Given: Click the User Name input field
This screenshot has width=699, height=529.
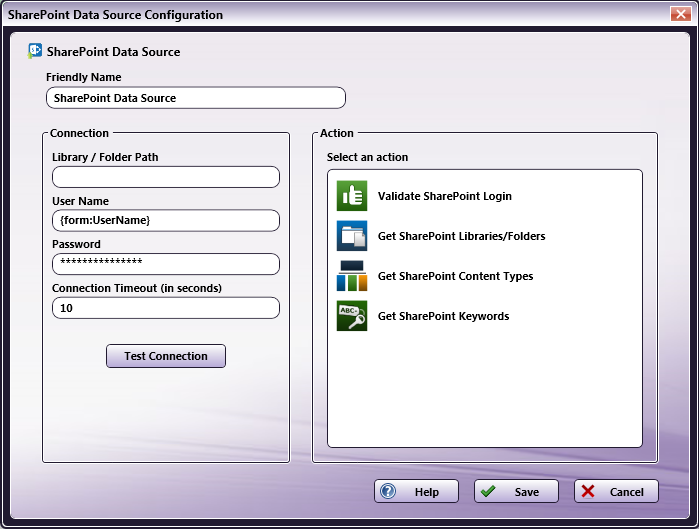Looking at the screenshot, I should (x=166, y=220).
